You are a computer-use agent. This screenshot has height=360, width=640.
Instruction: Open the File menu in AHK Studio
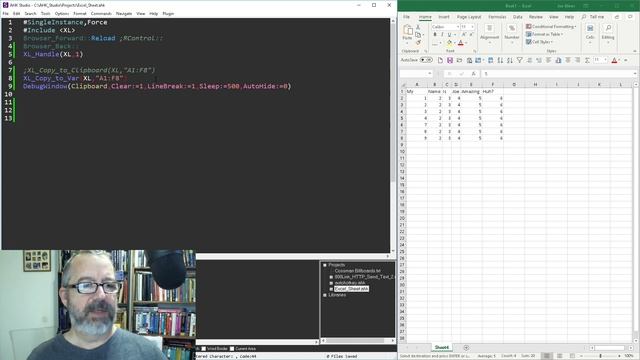[5, 13]
